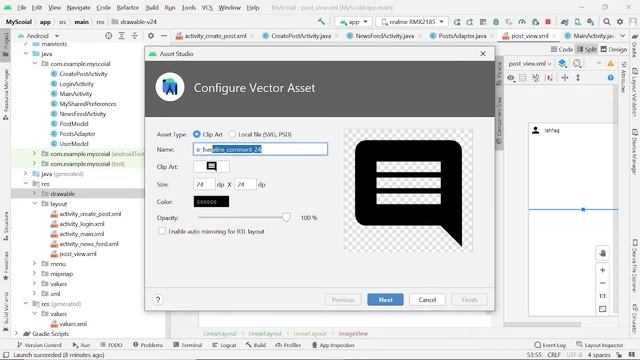Screen dimensions: 640x360
Task: Click the help question mark in Asset Studio
Action: pyautogui.click(x=158, y=300)
